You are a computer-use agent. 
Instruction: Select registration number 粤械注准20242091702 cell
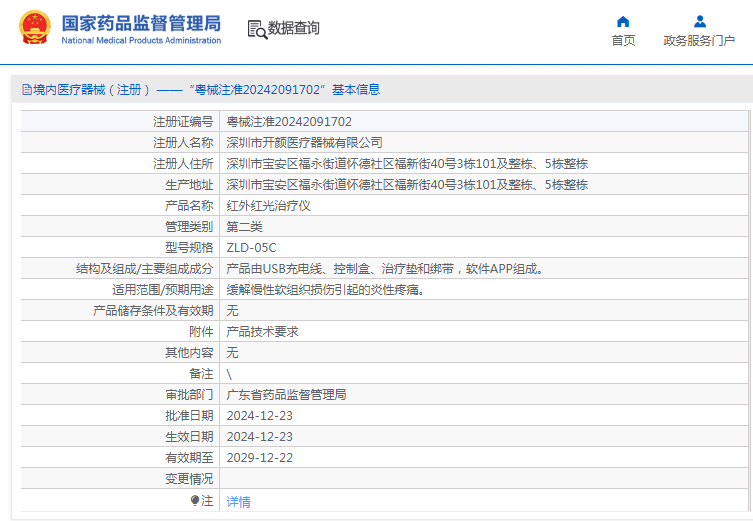(289, 121)
